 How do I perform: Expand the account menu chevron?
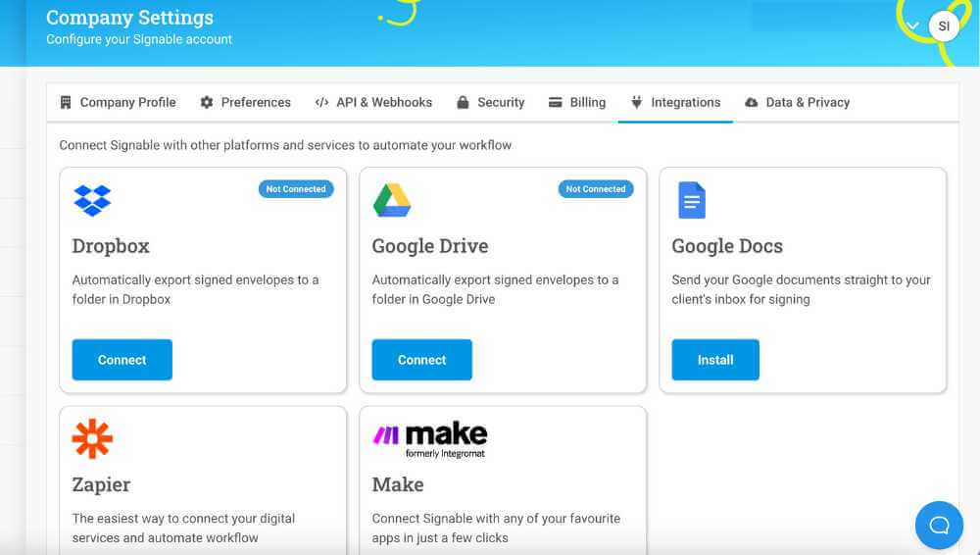(x=913, y=26)
